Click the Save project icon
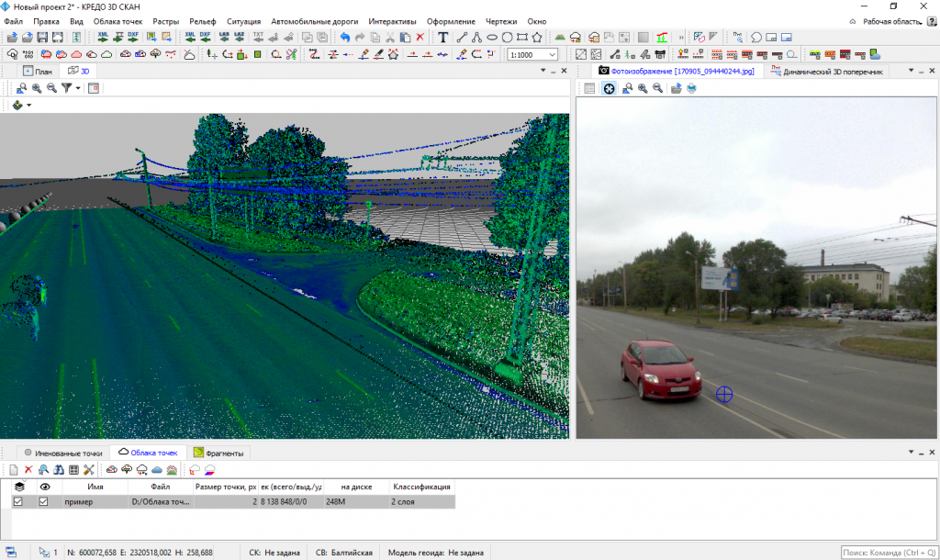940x560 pixels. coord(42,38)
